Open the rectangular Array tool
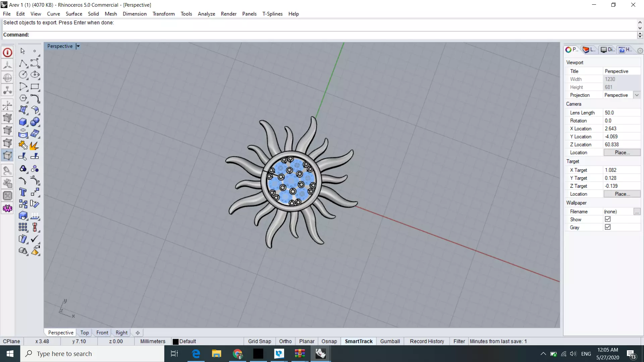 click(23, 228)
